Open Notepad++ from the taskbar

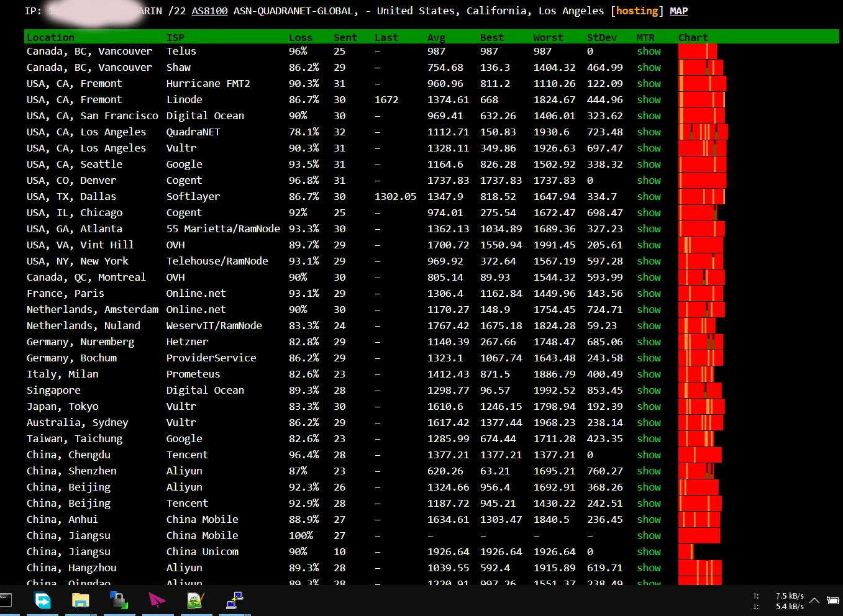click(196, 600)
